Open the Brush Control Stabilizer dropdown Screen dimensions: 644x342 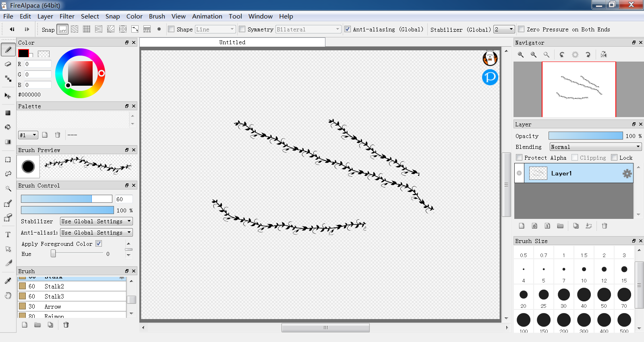click(x=96, y=221)
